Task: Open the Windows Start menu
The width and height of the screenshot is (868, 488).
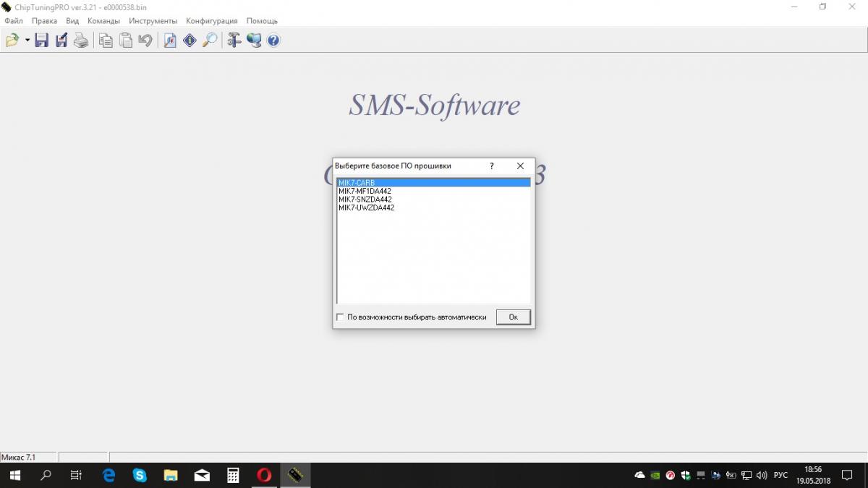Action: point(14,475)
